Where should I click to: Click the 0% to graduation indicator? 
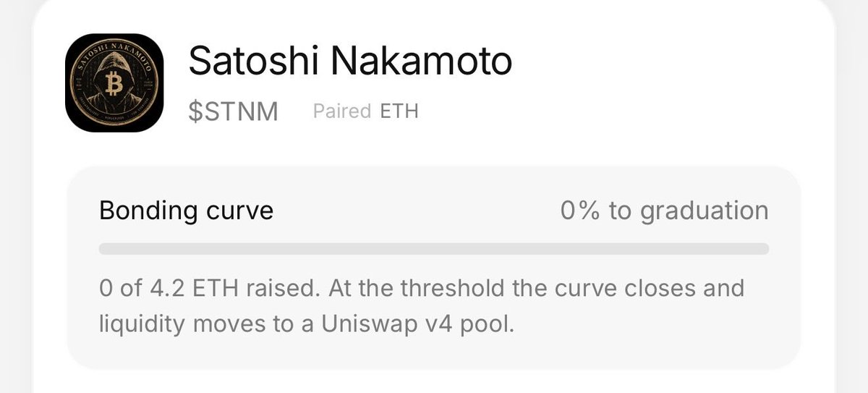[664, 211]
